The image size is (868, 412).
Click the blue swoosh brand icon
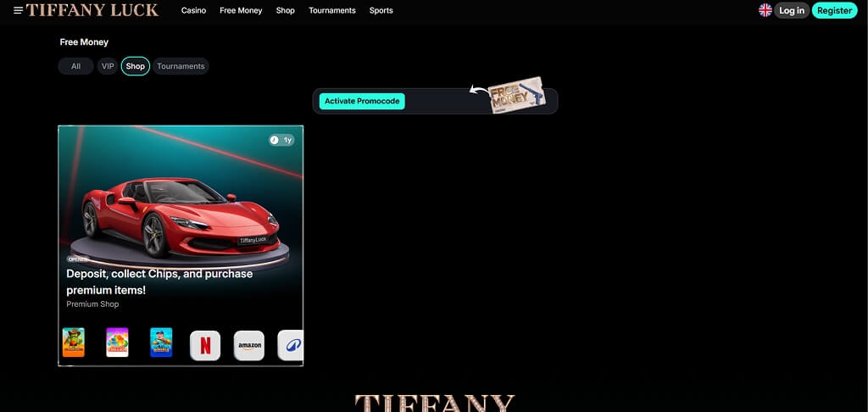290,346
